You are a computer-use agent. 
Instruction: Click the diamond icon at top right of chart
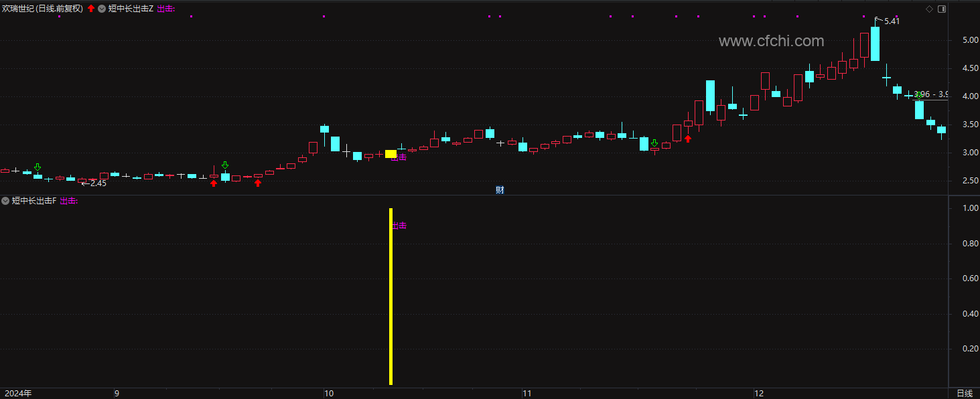point(929,9)
